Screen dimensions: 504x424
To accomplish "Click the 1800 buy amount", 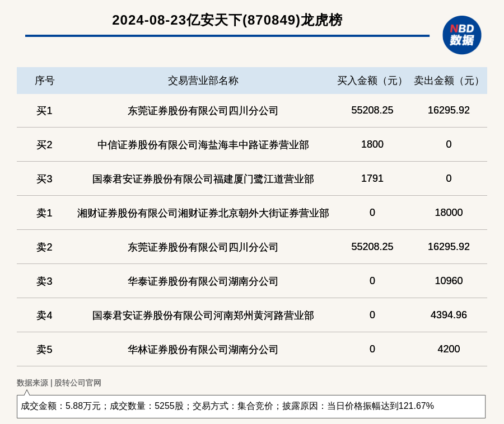I will 372,144.
